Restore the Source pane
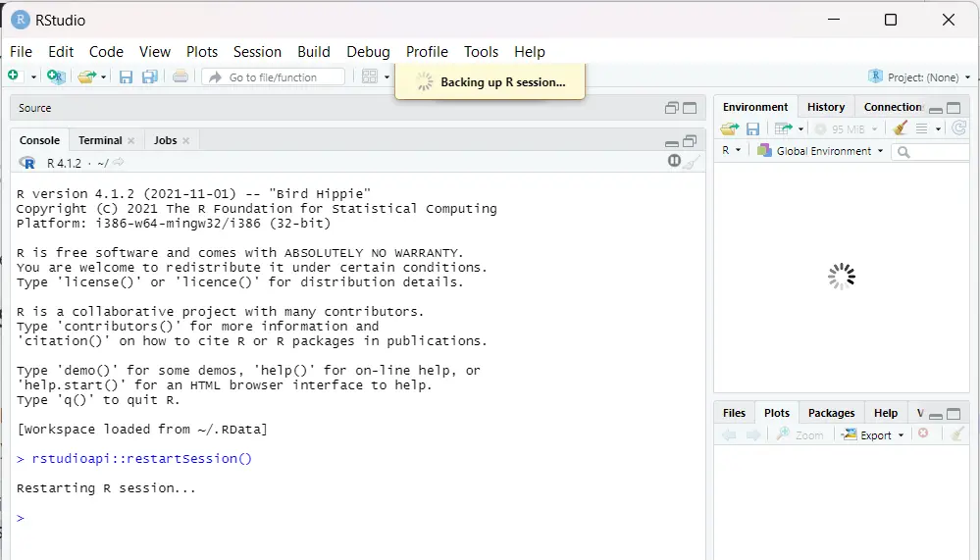 671,108
